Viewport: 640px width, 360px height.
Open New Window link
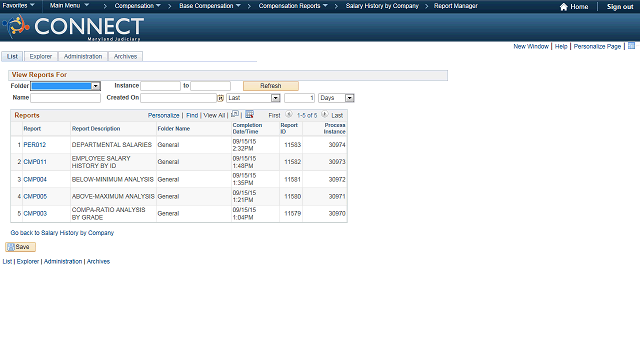click(531, 47)
